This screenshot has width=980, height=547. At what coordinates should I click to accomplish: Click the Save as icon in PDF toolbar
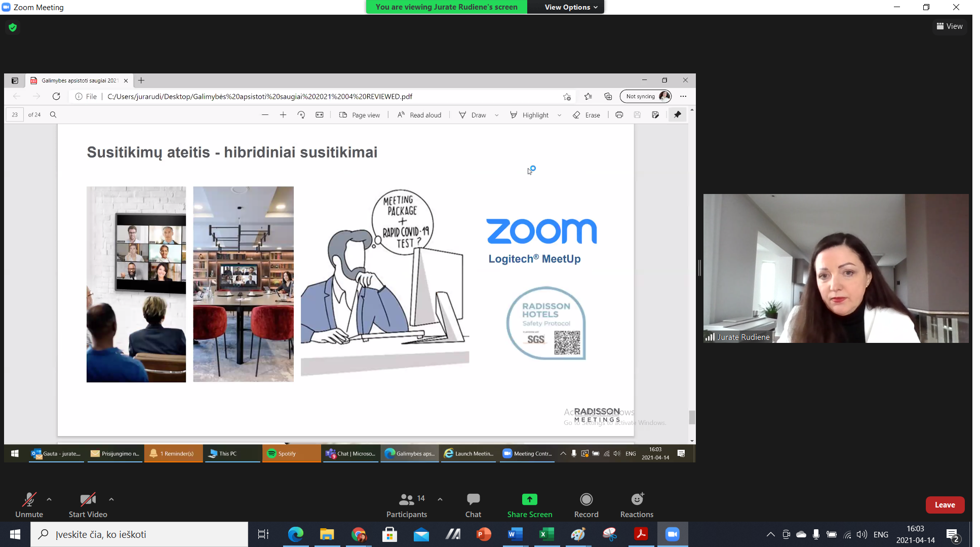[655, 115]
